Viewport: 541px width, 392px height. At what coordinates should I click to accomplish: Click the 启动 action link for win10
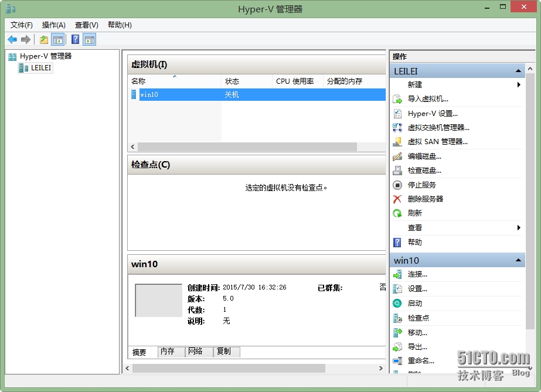point(415,304)
